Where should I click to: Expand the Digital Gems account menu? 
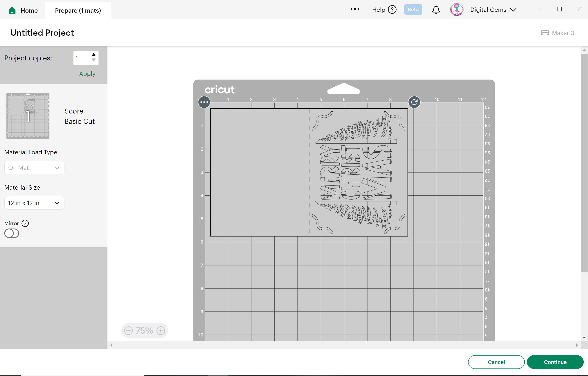click(x=513, y=10)
